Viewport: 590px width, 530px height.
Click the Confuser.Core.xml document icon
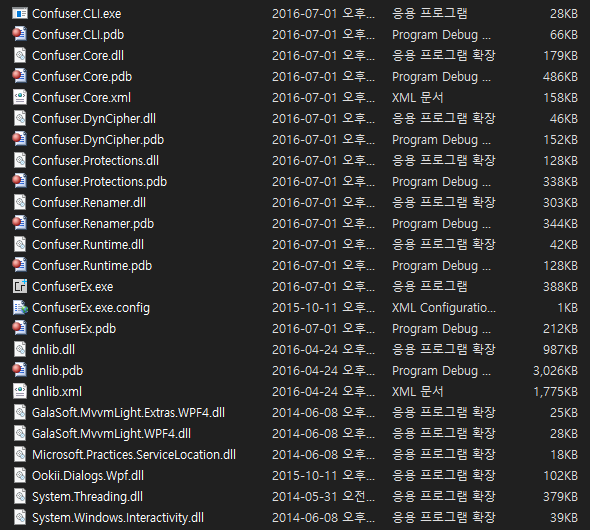point(20,97)
